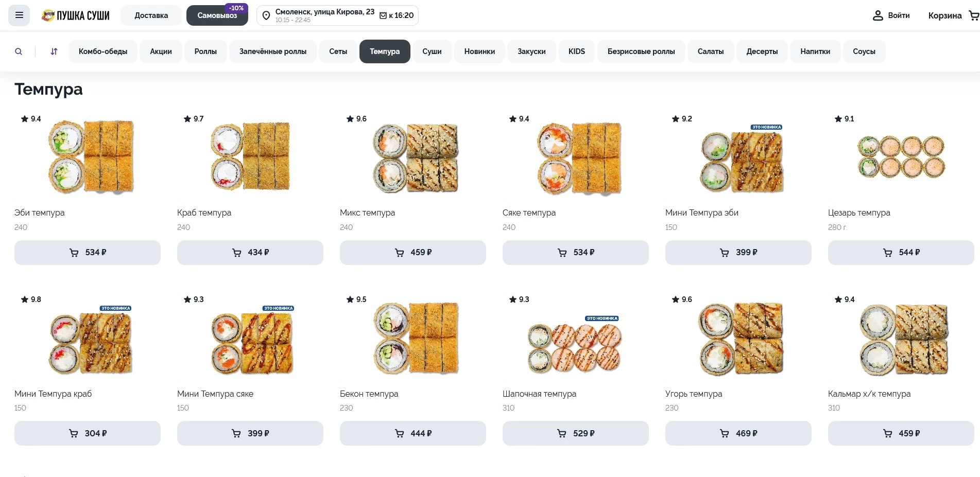Switch to Самовывоз pickup mode
Viewport: 980px width, 477px height.
coord(217,15)
